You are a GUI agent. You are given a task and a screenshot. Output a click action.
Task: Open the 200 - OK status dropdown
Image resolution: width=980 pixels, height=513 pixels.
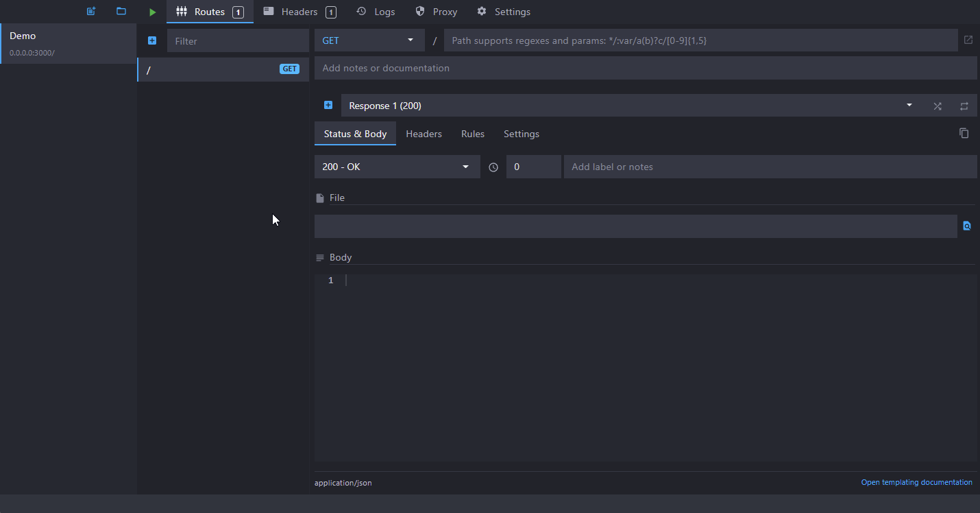point(396,167)
